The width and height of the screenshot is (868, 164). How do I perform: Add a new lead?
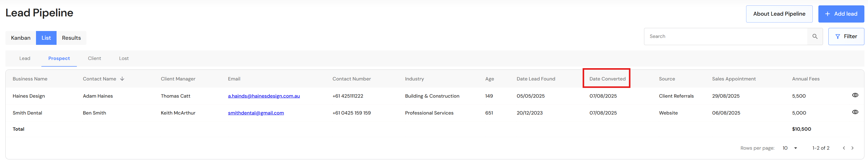pyautogui.click(x=841, y=14)
